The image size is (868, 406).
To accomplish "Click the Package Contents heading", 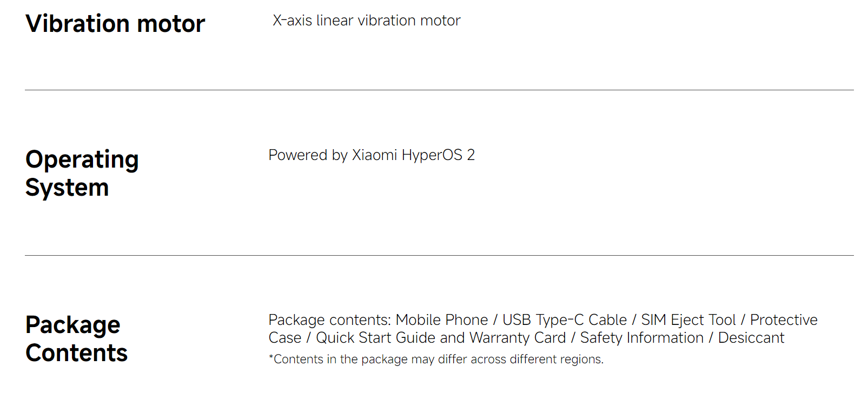I will pyautogui.click(x=76, y=339).
